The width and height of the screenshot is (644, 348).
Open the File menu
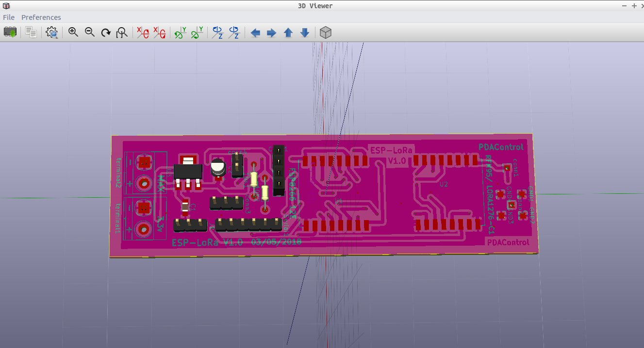click(x=9, y=17)
